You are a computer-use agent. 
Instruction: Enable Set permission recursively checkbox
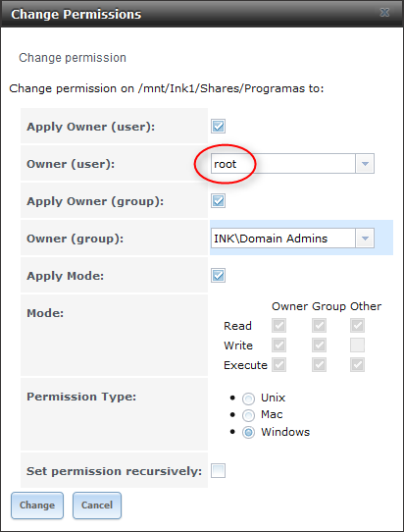tap(218, 470)
